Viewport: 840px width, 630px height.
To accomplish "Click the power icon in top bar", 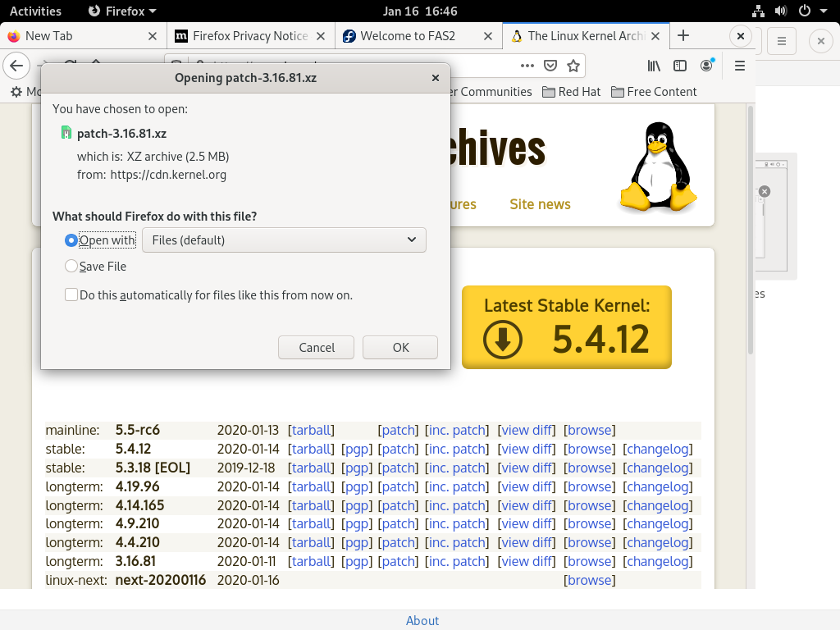I will coord(804,11).
